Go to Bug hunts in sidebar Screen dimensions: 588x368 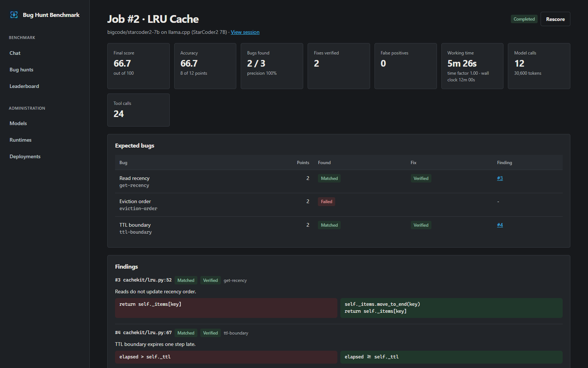[x=21, y=70]
